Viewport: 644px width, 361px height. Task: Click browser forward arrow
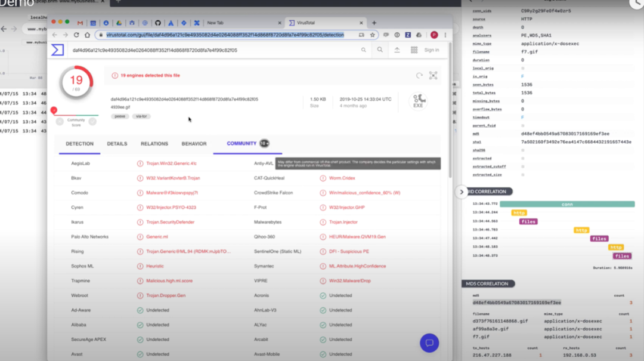click(x=66, y=35)
